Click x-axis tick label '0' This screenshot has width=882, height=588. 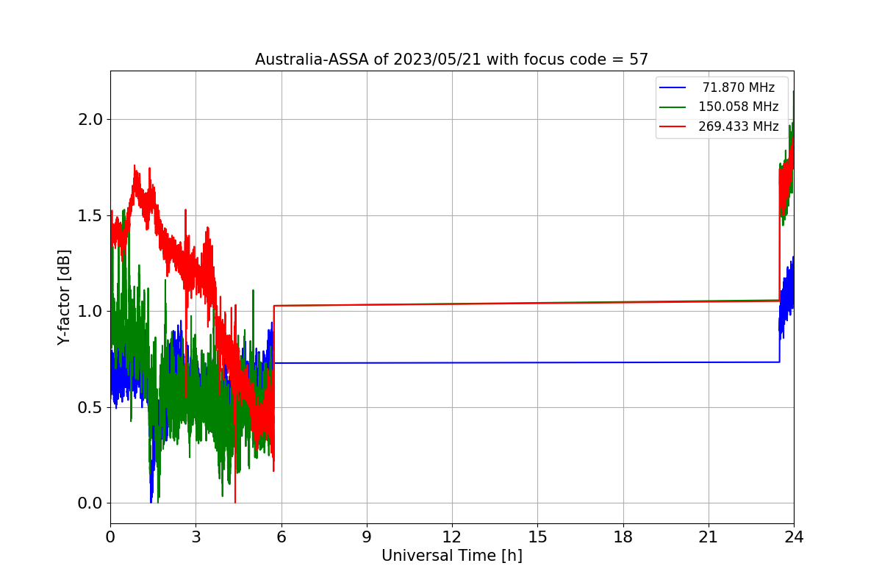(110, 537)
